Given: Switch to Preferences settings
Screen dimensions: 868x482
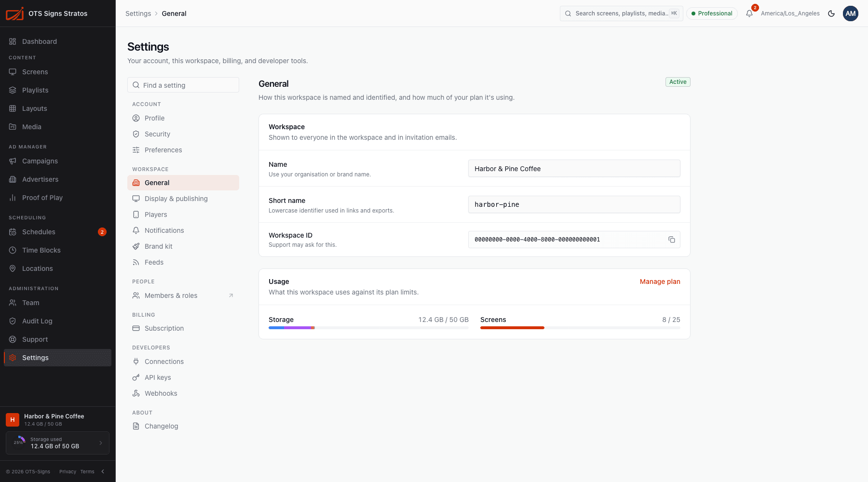Looking at the screenshot, I should (x=183, y=150).
